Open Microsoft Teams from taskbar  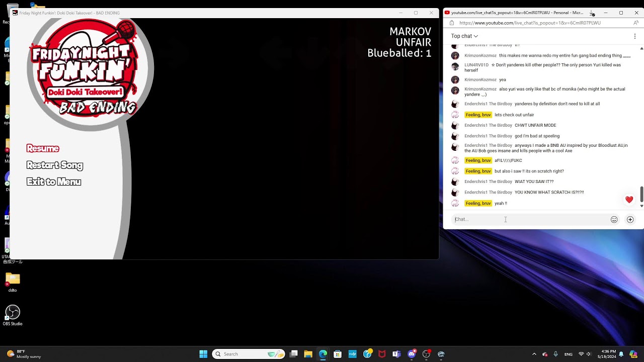tap(396, 354)
